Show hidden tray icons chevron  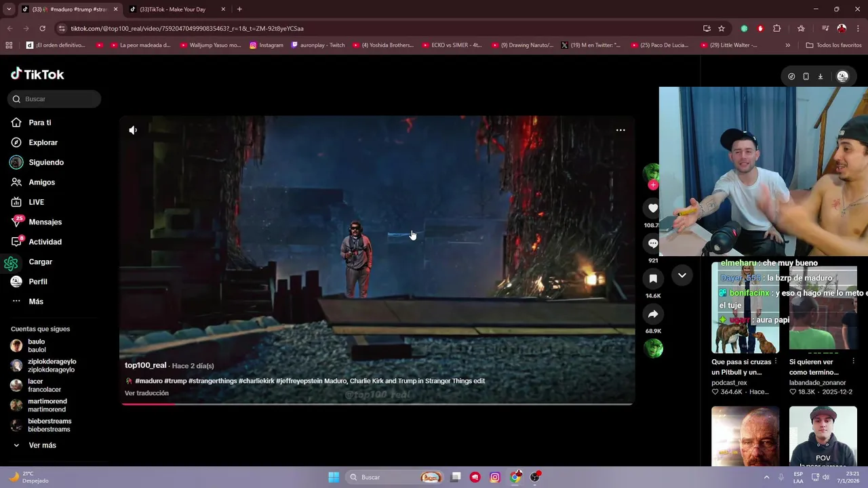tap(767, 477)
